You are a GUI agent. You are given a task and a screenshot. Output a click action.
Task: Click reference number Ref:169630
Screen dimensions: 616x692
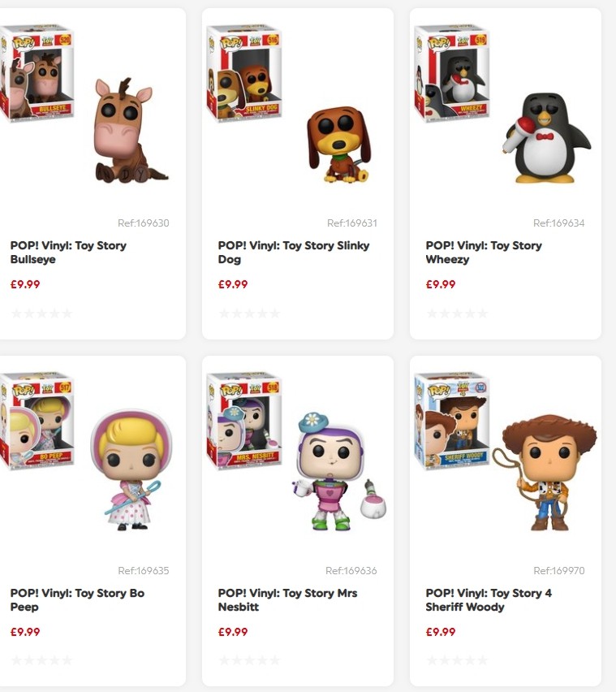(144, 222)
